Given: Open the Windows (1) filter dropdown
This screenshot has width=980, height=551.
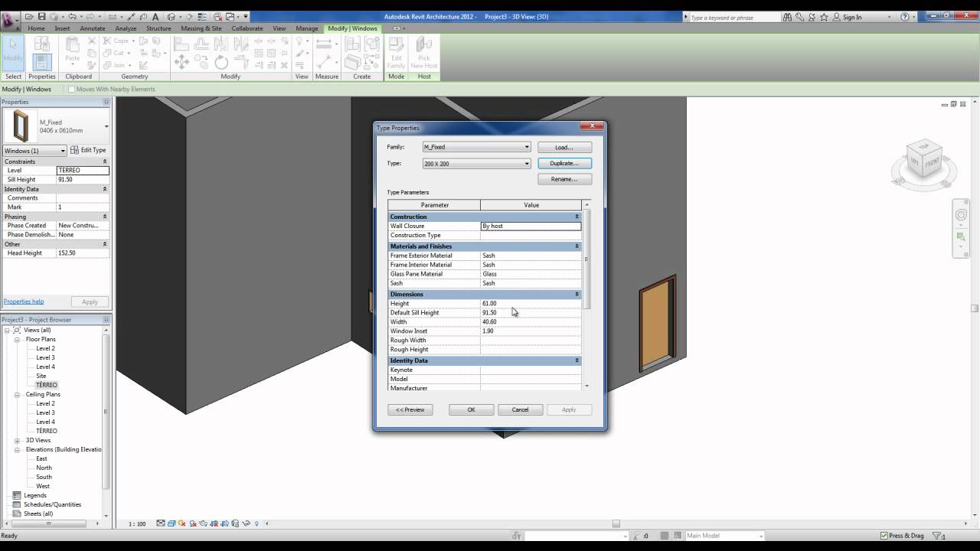Looking at the screenshot, I should 34,151.
